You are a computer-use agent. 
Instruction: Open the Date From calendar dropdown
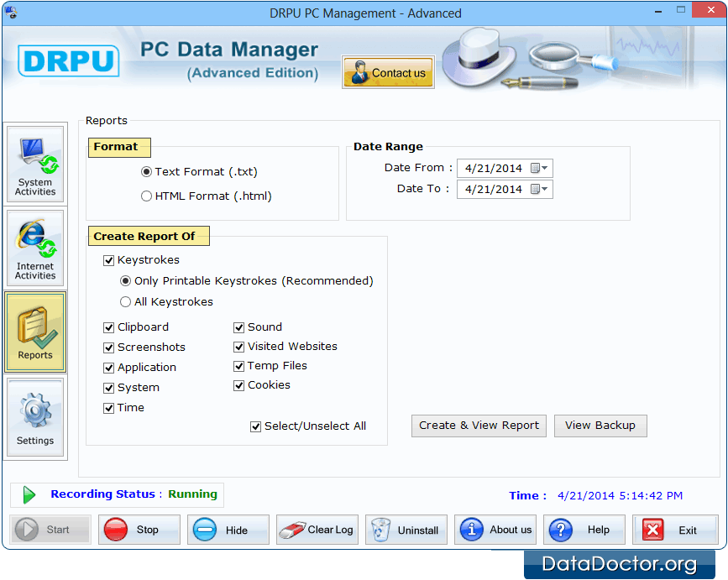coord(539,168)
